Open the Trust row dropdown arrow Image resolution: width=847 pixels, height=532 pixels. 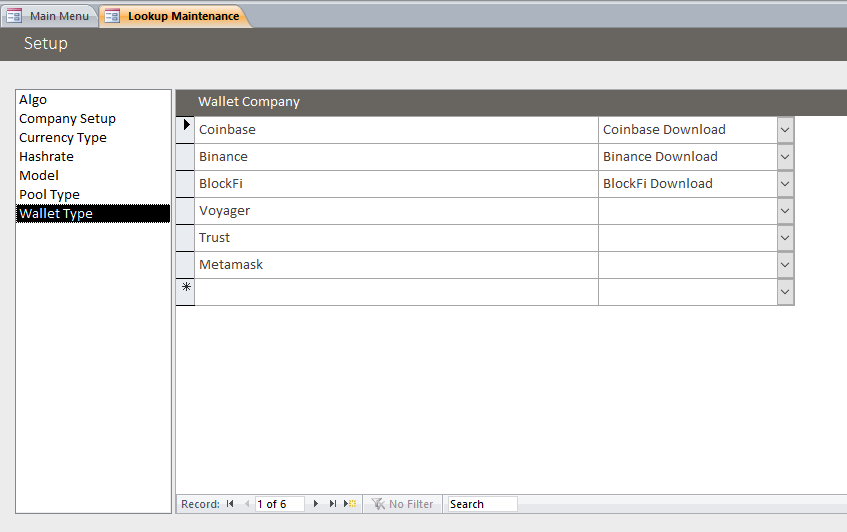click(x=785, y=238)
